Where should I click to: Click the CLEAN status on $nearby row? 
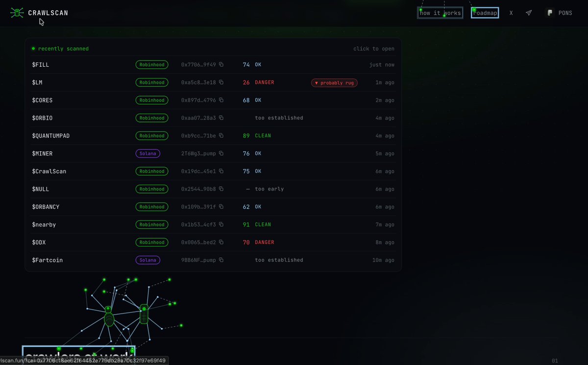[x=263, y=224]
